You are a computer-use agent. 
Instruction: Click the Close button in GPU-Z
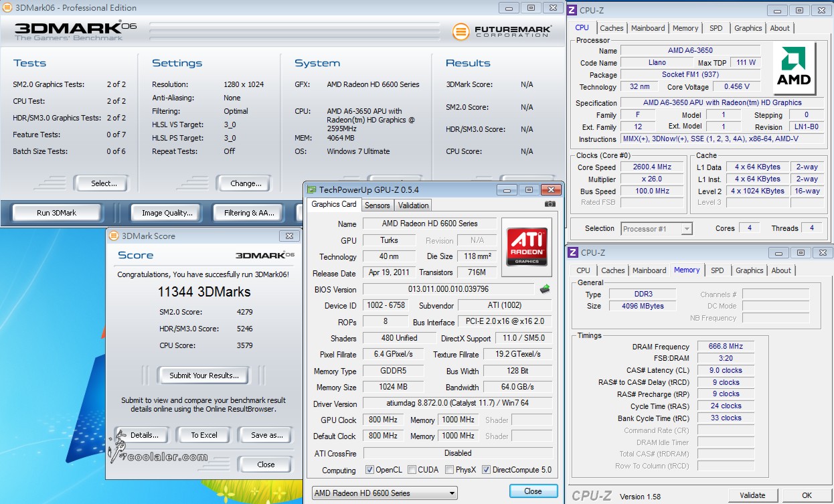click(x=533, y=491)
